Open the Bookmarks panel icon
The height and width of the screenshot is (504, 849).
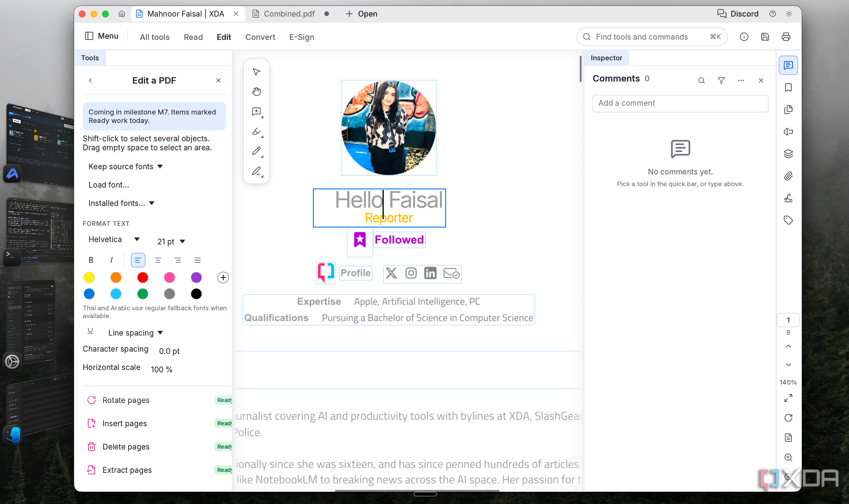point(788,88)
